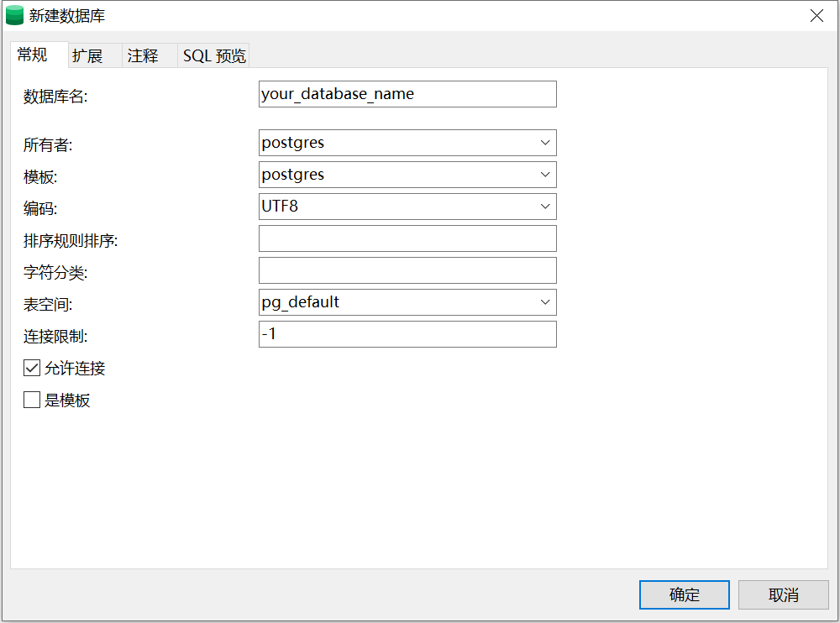Uncheck the 允许连接 checkbox
Image resolution: width=840 pixels, height=623 pixels.
click(x=32, y=368)
